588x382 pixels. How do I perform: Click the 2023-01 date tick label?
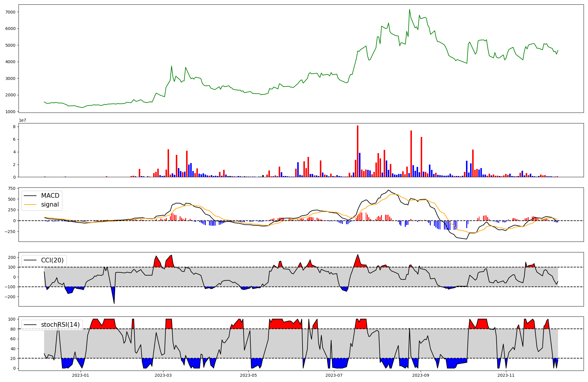[80, 375]
